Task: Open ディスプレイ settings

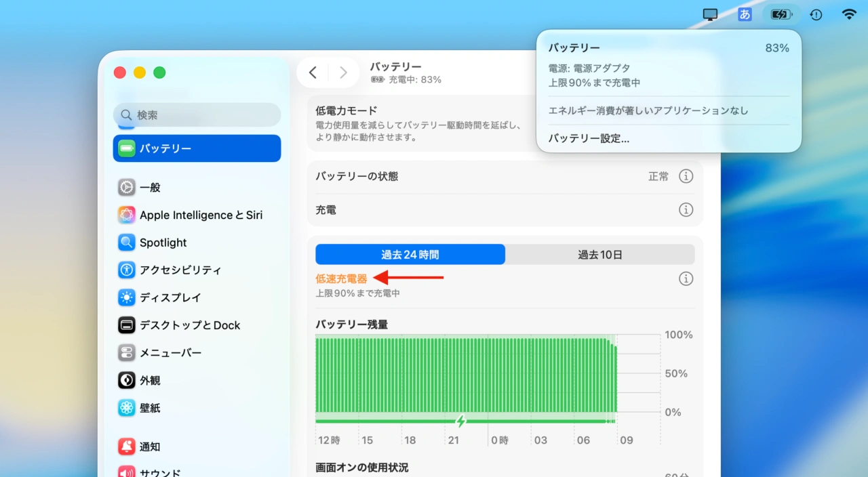Action: (x=172, y=297)
